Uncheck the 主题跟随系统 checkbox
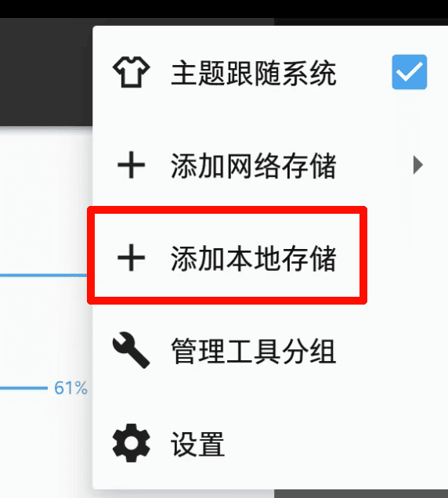The height and width of the screenshot is (498, 448). [410, 72]
